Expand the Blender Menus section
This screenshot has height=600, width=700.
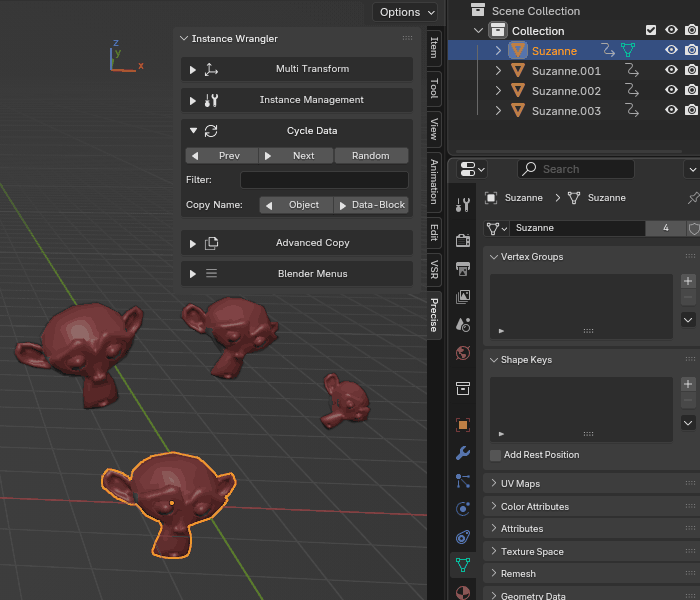pyautogui.click(x=193, y=274)
